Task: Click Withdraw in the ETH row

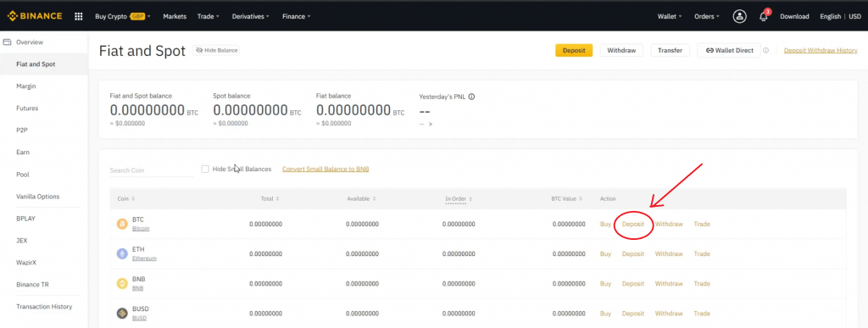Action: (x=669, y=254)
